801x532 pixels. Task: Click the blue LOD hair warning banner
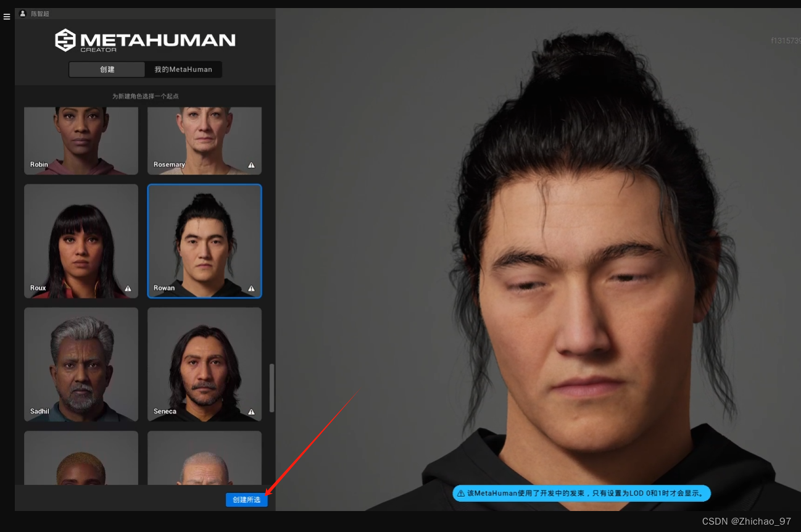click(582, 493)
